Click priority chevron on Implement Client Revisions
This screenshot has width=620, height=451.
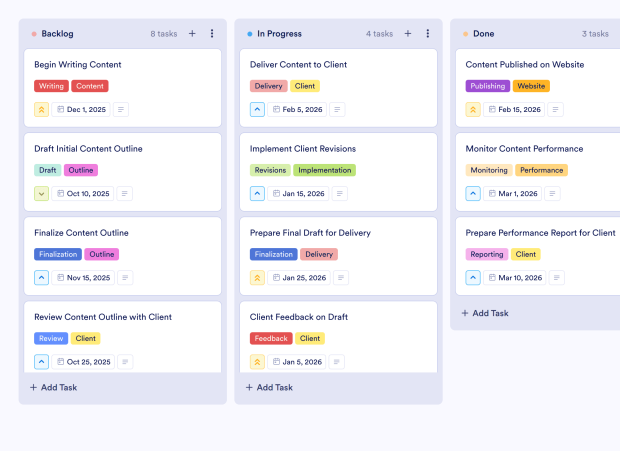(x=257, y=193)
